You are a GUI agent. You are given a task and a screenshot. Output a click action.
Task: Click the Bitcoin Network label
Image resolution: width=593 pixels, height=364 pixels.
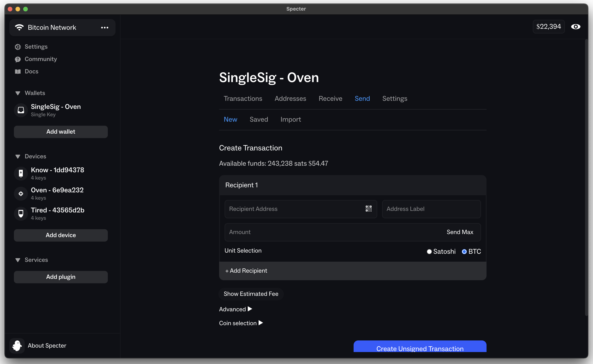tap(52, 27)
